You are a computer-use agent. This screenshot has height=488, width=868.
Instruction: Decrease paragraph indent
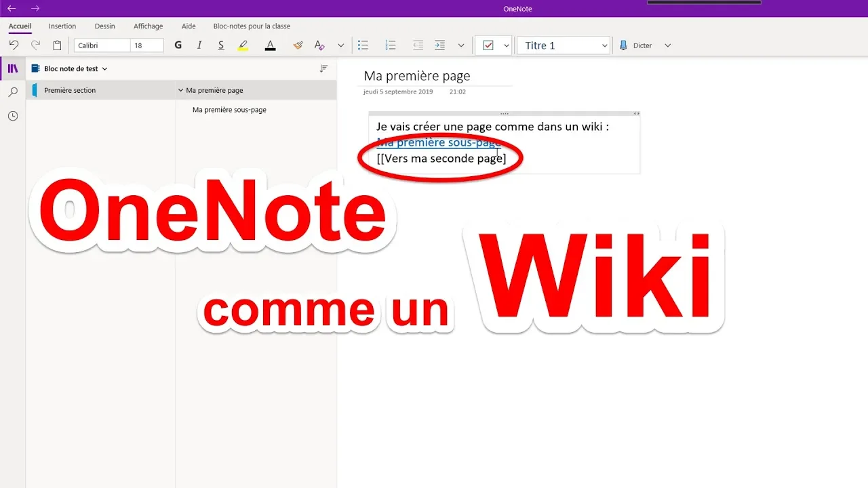click(x=418, y=45)
